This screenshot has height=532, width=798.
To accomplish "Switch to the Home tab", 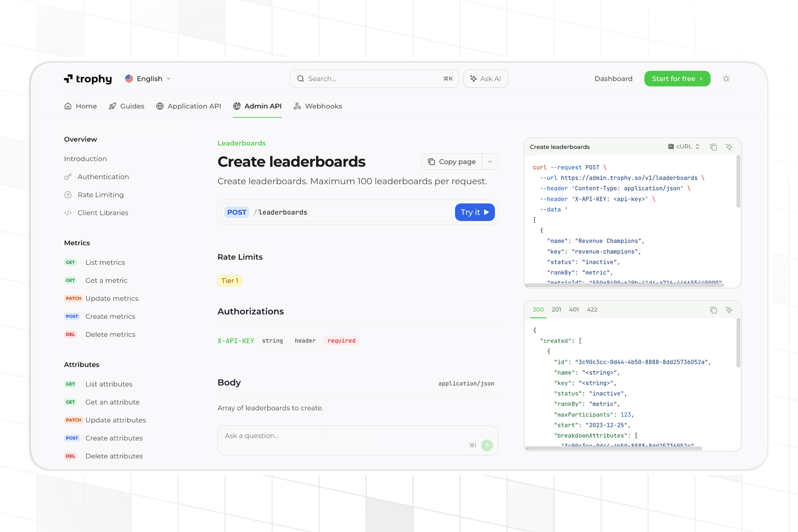I will click(81, 106).
